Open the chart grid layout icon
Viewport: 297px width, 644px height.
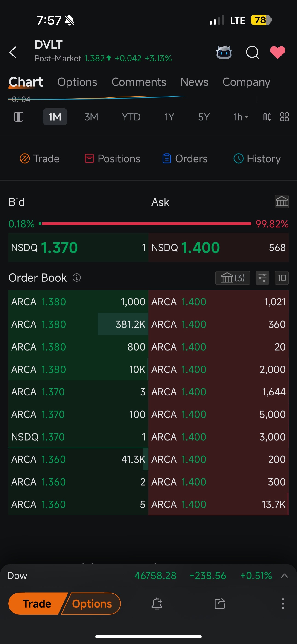pyautogui.click(x=285, y=117)
